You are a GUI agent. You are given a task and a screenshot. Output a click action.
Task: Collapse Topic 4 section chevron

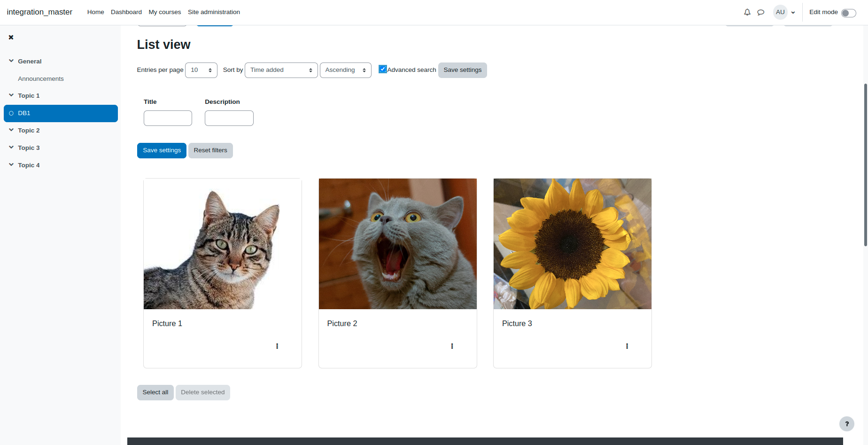[x=11, y=165]
